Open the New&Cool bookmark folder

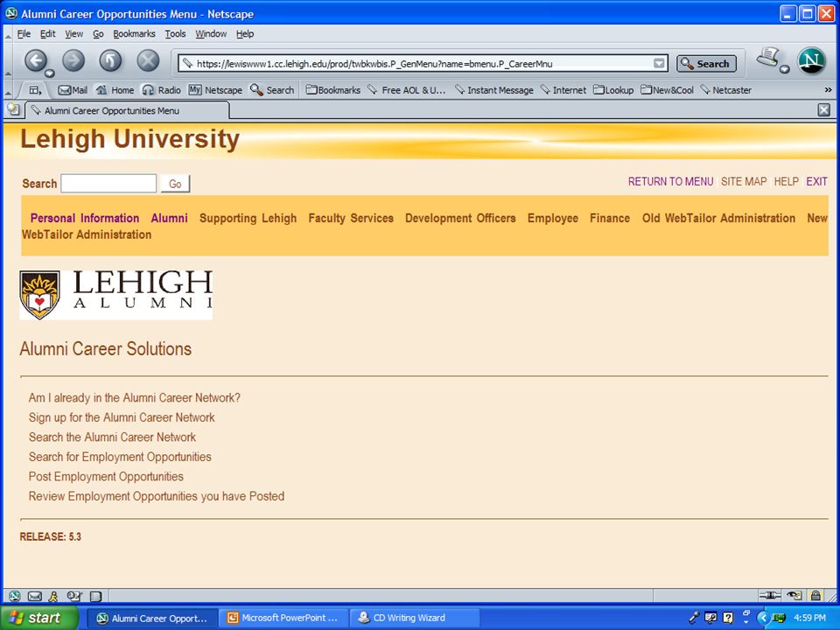click(x=668, y=90)
